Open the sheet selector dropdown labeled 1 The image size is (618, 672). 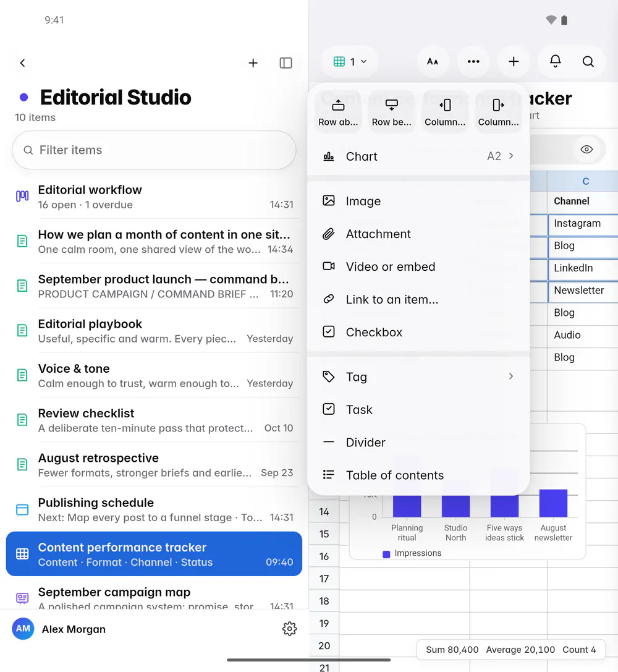pos(350,62)
